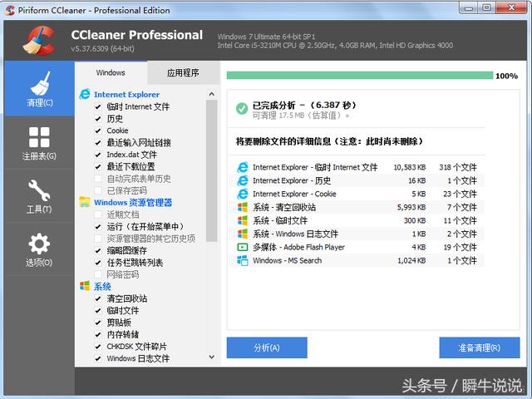Toggle Index.dat 文件 checkbox
The height and width of the screenshot is (399, 532).
98,155
